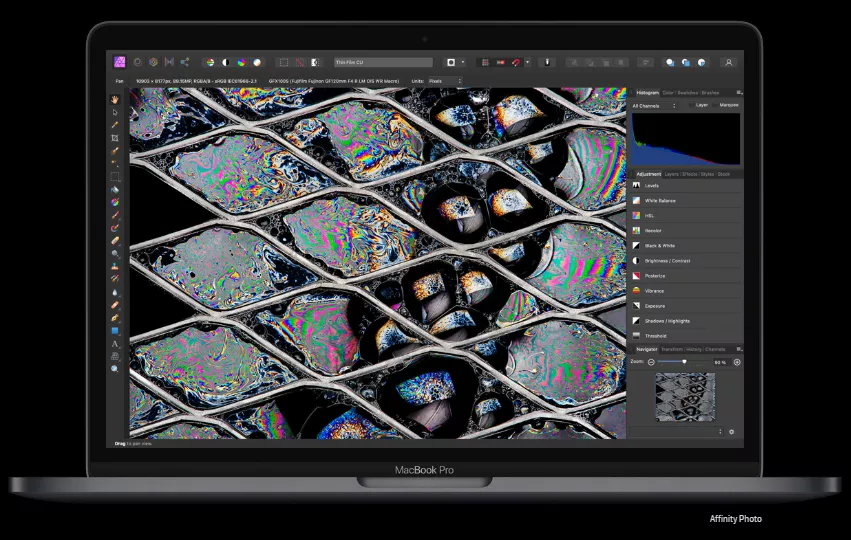The width and height of the screenshot is (851, 540).
Task: Choose the Crop tool
Action: pyautogui.click(x=115, y=138)
